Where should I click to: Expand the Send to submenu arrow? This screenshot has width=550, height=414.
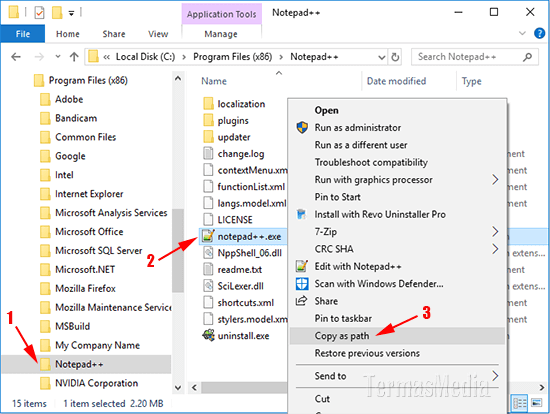pyautogui.click(x=495, y=376)
